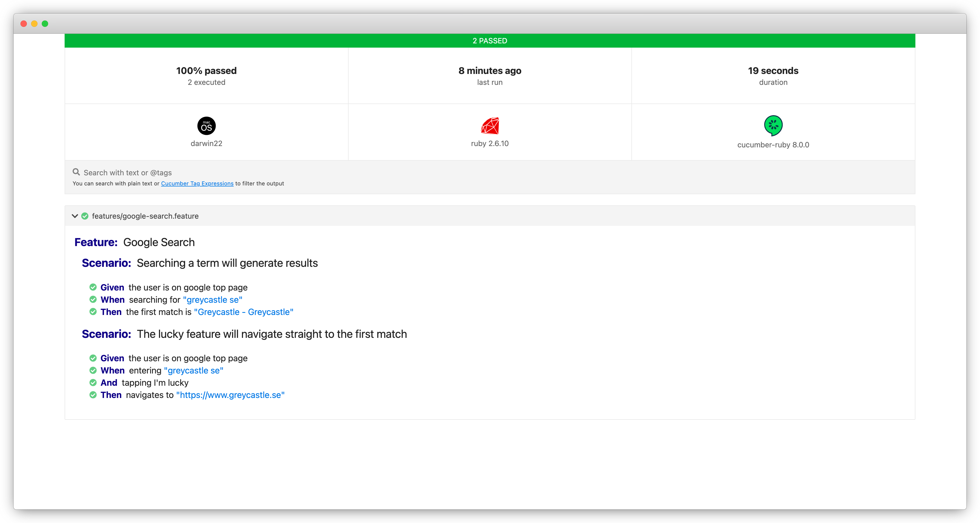Click the checkmark beside 'And tapping I'm lucky'
This screenshot has height=523, width=980.
click(x=93, y=383)
